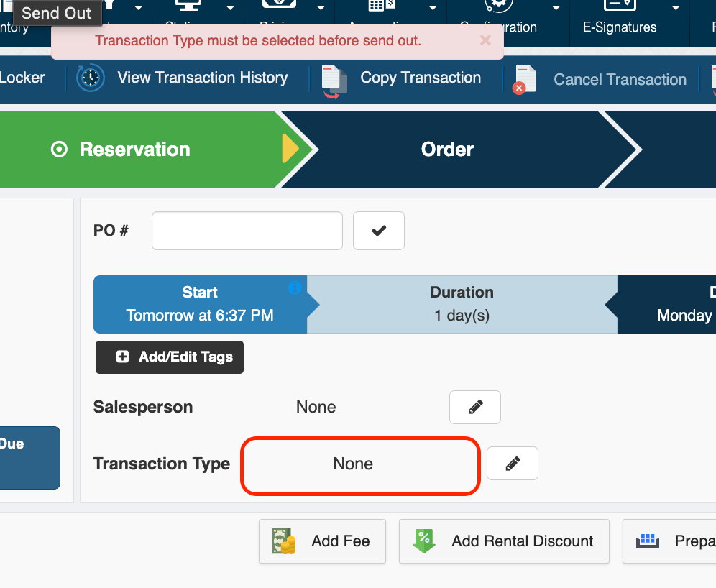The image size is (716, 588).
Task: Expand the Configuration menu dropdown arrow
Action: tap(556, 8)
